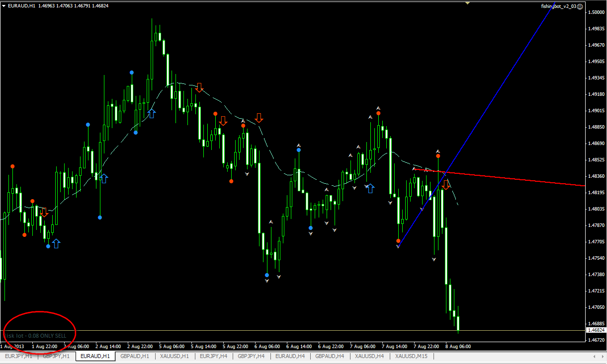Switch to the GBPJPY,H1 chart tab
Screen dimensions: 607x364
[x=57, y=356]
